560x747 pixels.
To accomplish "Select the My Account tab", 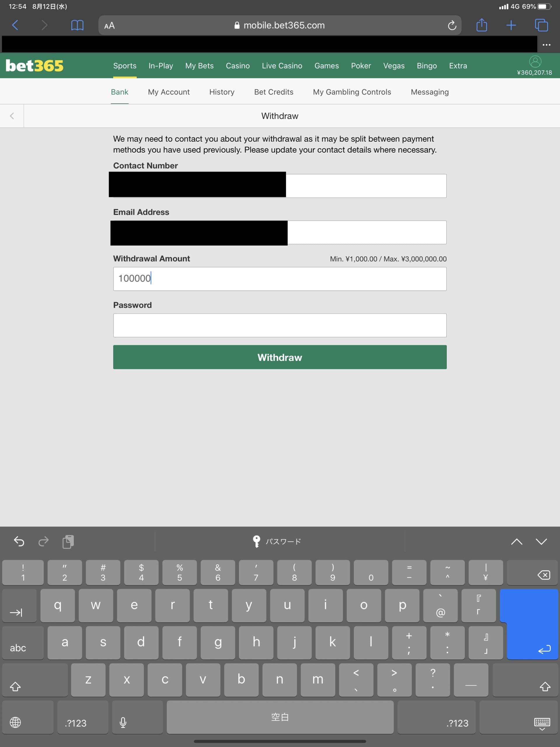I will [169, 92].
